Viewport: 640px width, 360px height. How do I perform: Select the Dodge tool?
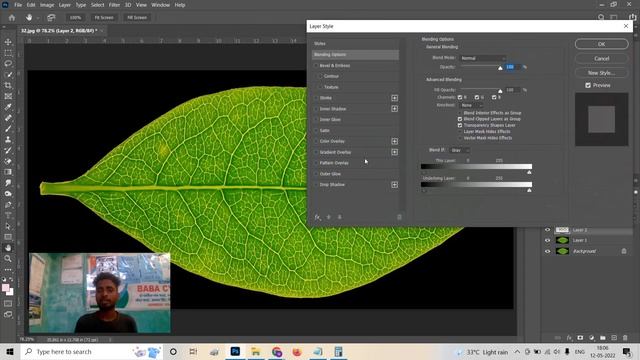(x=8, y=193)
